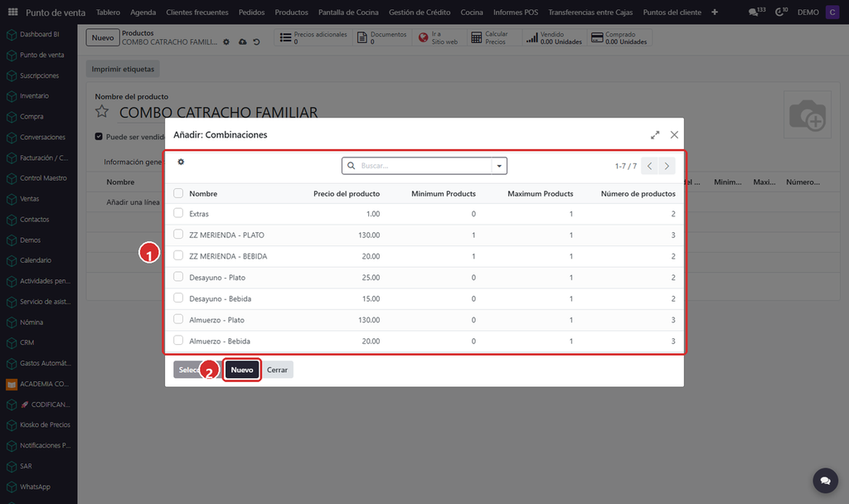The width and height of the screenshot is (849, 504).
Task: Open Gestión de Crédito menu
Action: 420,12
